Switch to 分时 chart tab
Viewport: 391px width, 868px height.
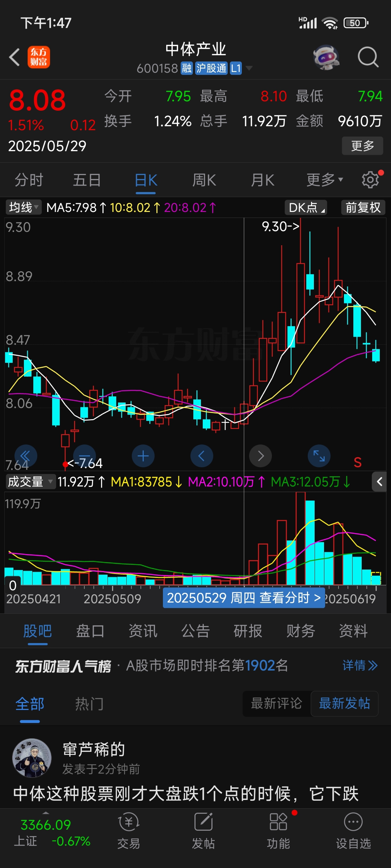point(29,180)
